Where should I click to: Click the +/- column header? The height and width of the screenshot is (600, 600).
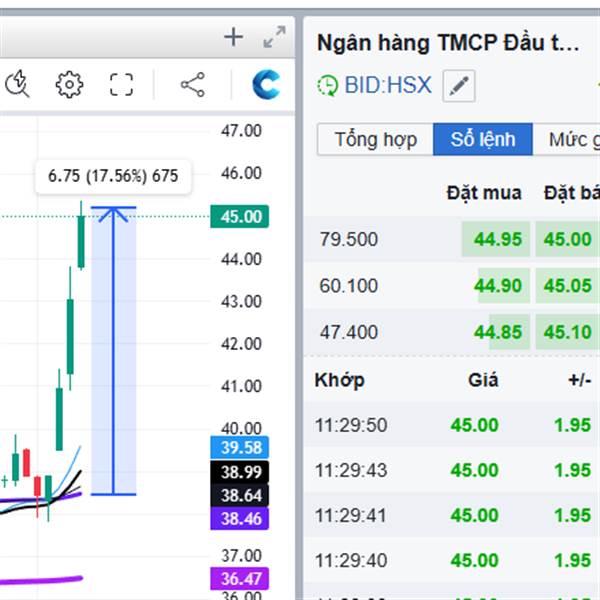click(x=580, y=380)
